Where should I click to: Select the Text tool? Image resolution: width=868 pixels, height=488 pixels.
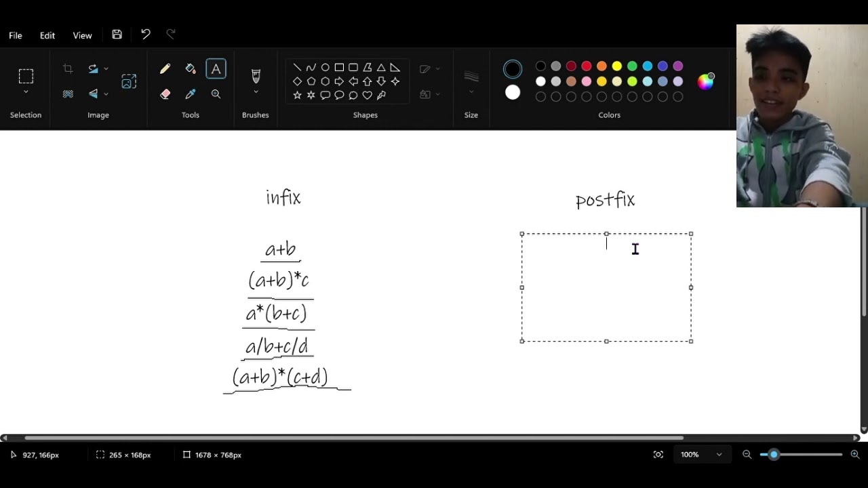[216, 69]
